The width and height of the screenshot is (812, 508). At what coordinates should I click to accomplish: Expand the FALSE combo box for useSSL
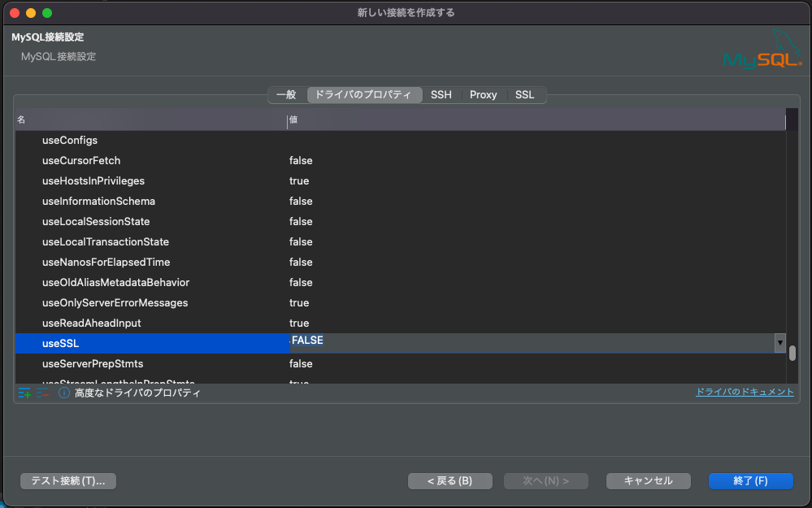(x=779, y=343)
